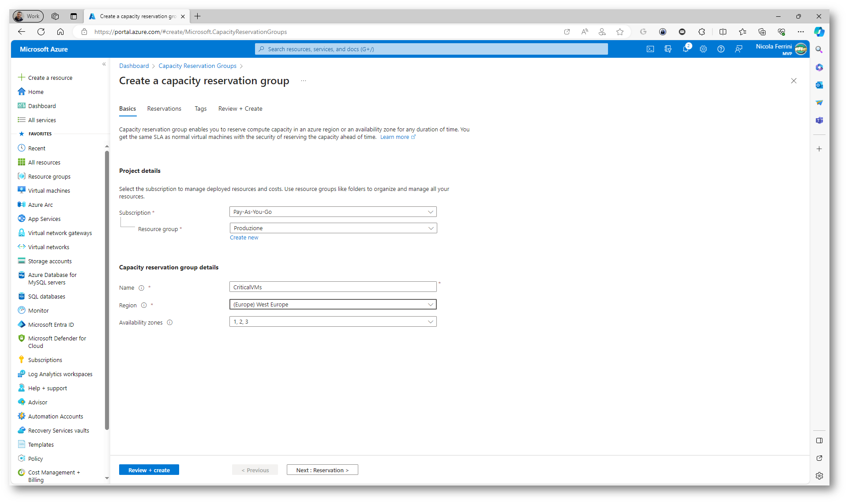Open the Region dropdown
848x504 pixels.
[333, 304]
